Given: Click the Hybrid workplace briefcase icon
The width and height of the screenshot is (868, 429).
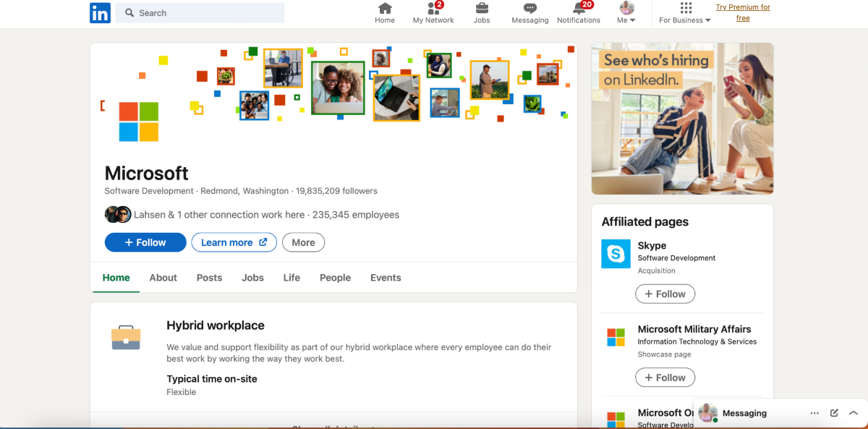Looking at the screenshot, I should click(x=126, y=338).
